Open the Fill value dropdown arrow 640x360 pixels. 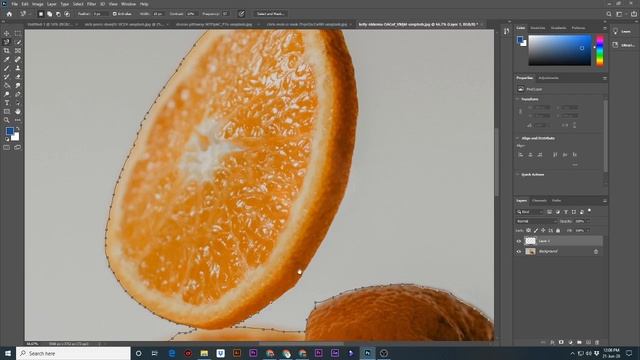tap(588, 231)
